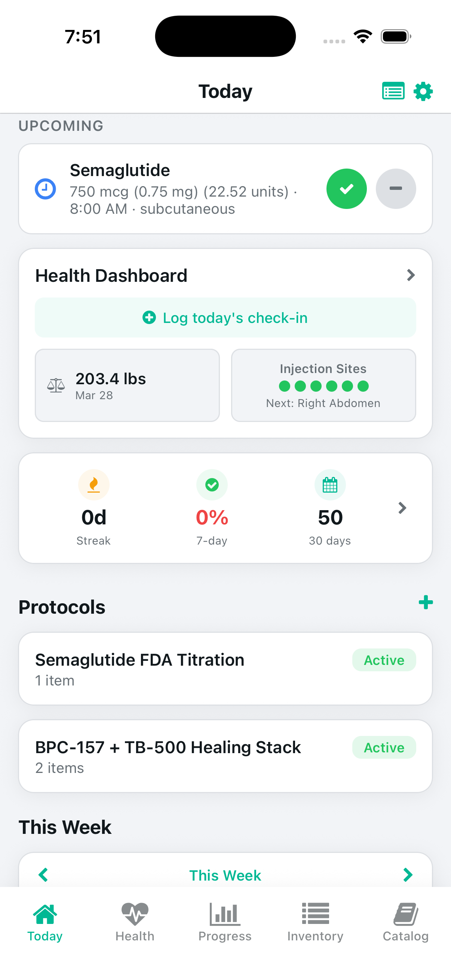Viewport: 451px width, 980px height.
Task: Go to previous week with left chevron
Action: (x=43, y=875)
